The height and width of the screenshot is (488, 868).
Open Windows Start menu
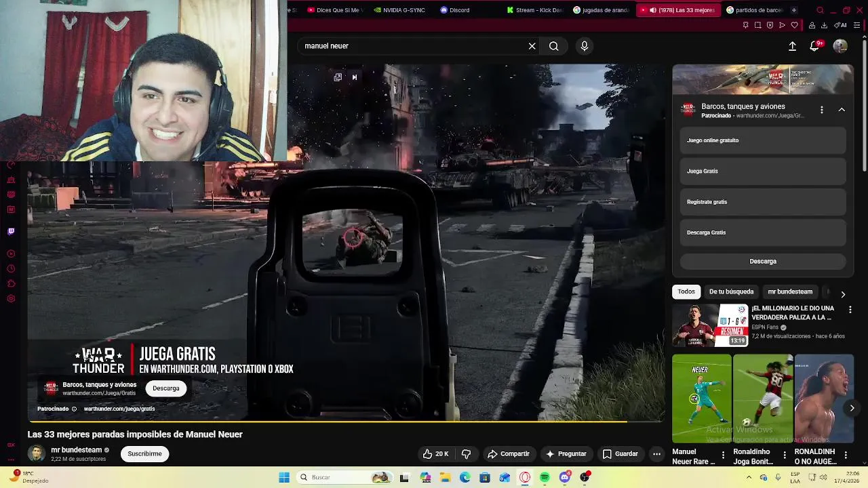point(284,477)
